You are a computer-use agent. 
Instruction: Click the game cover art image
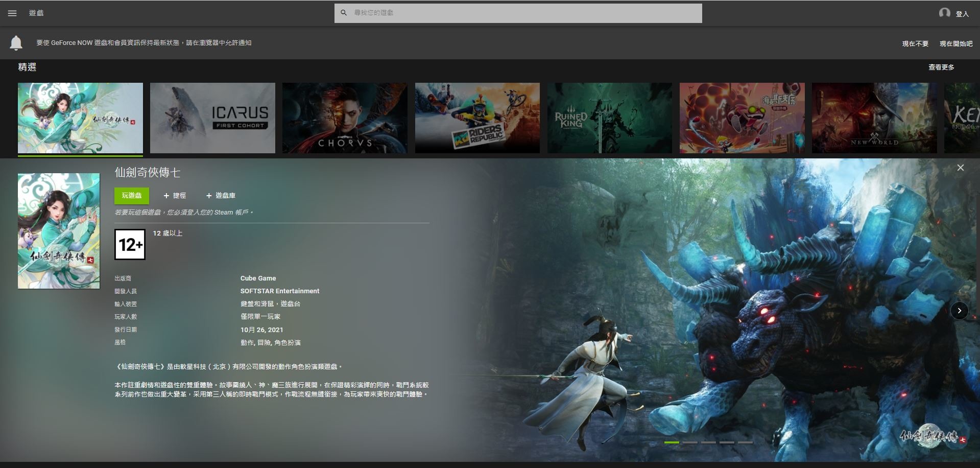59,231
